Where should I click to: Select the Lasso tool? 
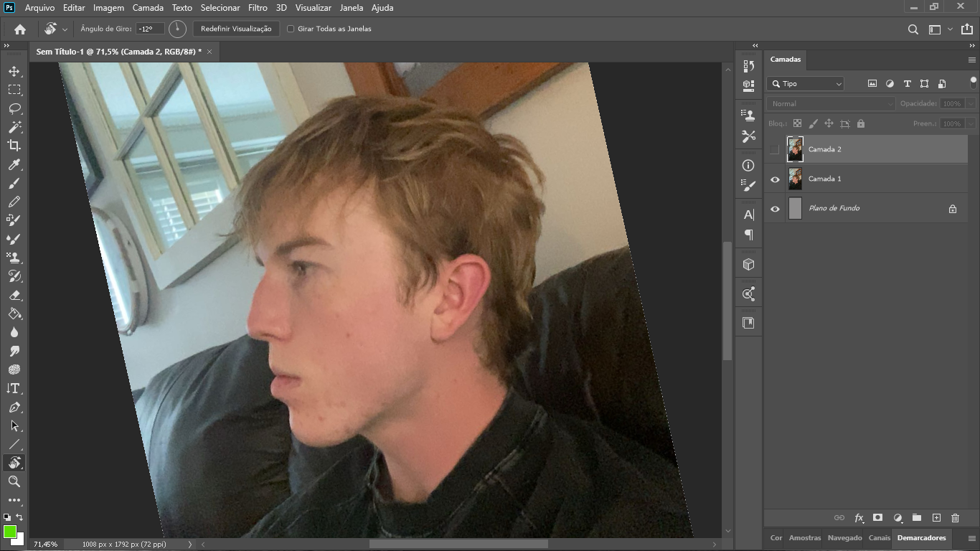pyautogui.click(x=14, y=108)
